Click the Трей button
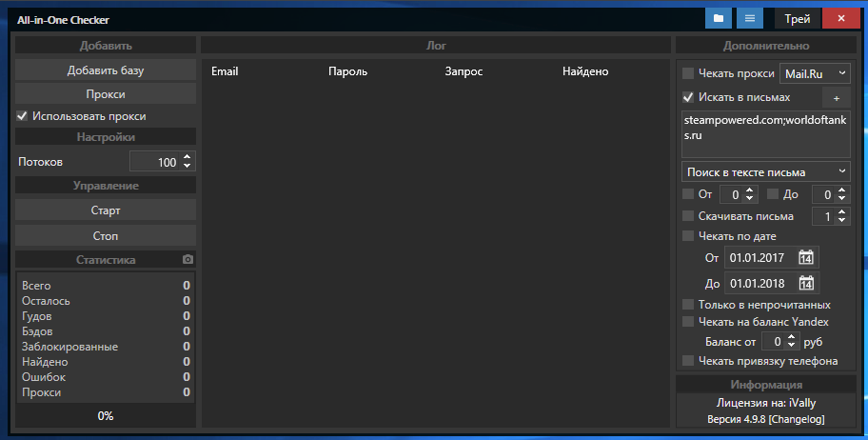The width and height of the screenshot is (868, 440). pyautogui.click(x=798, y=18)
